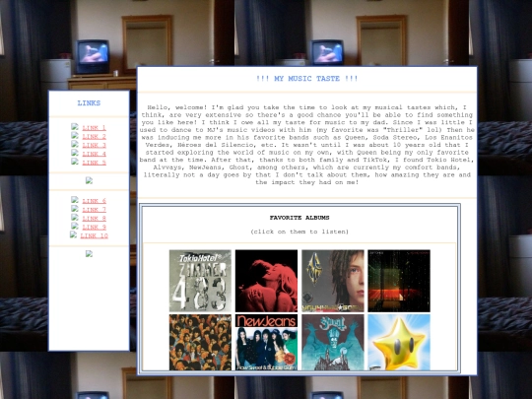Open LINK 10 in the sidebar

click(94, 235)
